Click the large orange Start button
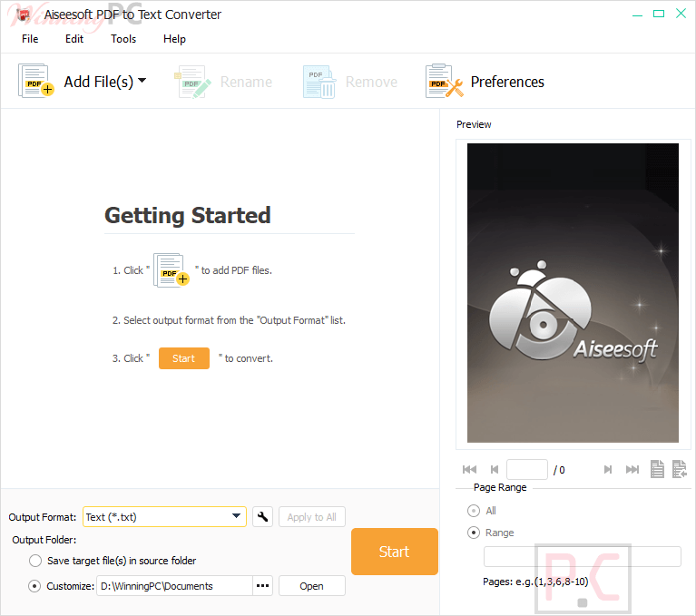This screenshot has width=696, height=616. [394, 552]
